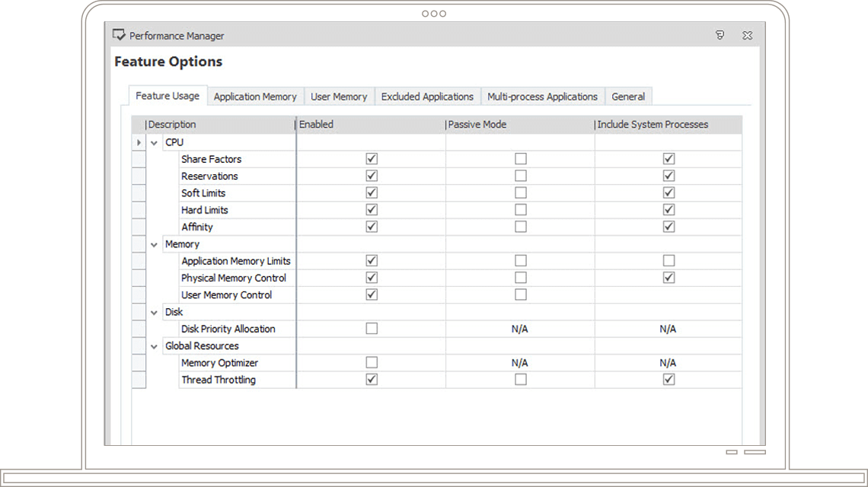Check Passive Mode for Application Memory Limits

pyautogui.click(x=520, y=260)
